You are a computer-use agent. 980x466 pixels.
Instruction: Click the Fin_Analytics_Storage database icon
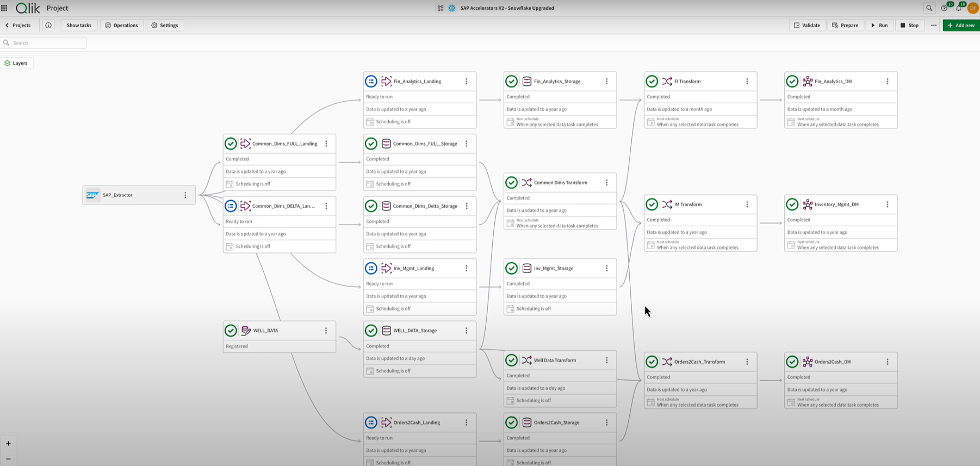click(526, 82)
